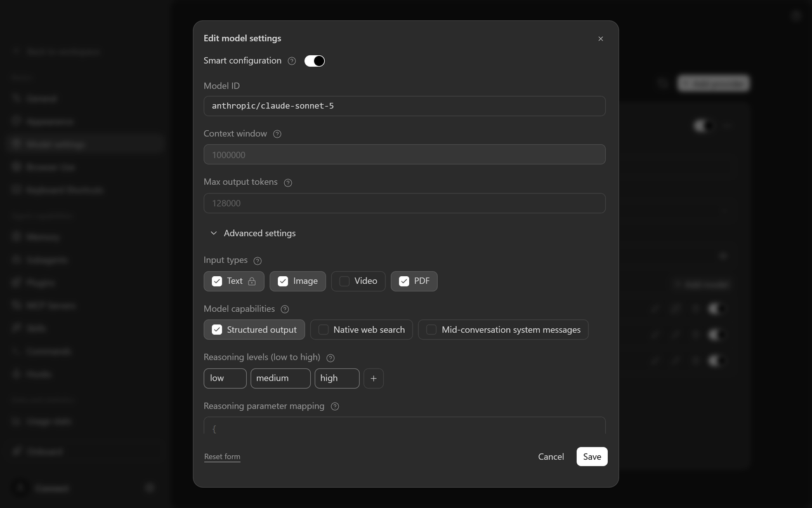Image resolution: width=812 pixels, height=508 pixels.
Task: Collapse the Advanced settings section
Action: pyautogui.click(x=253, y=233)
